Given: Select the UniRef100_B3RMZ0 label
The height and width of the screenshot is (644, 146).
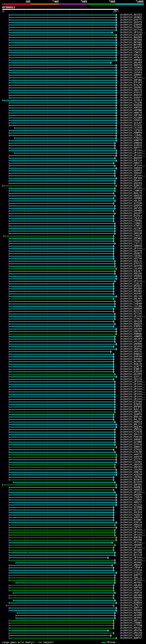Looking at the screenshot, I should click(x=131, y=326).
